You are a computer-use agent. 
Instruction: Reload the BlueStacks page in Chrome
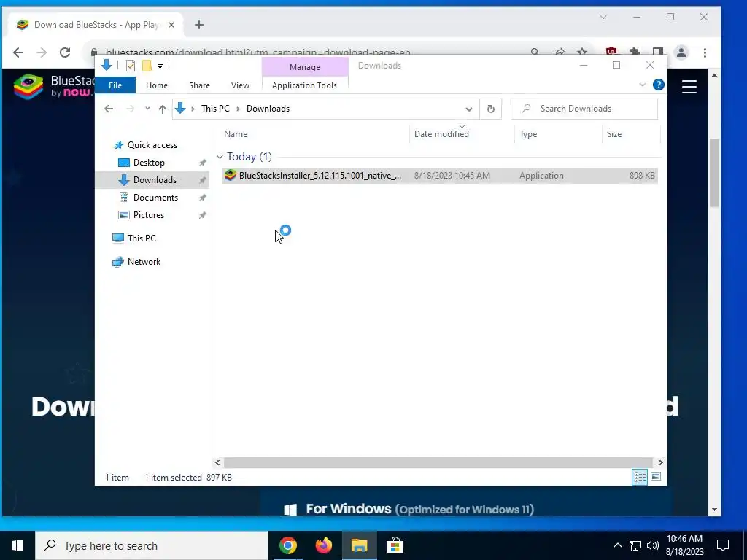65,52
